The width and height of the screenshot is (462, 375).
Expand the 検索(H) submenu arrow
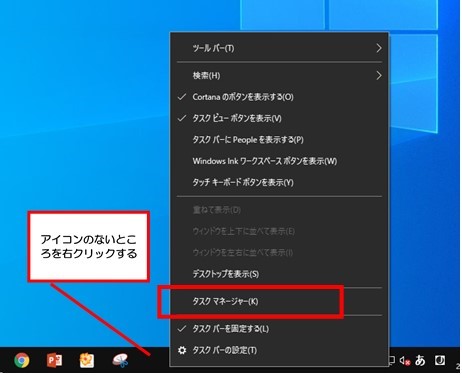pyautogui.click(x=379, y=76)
